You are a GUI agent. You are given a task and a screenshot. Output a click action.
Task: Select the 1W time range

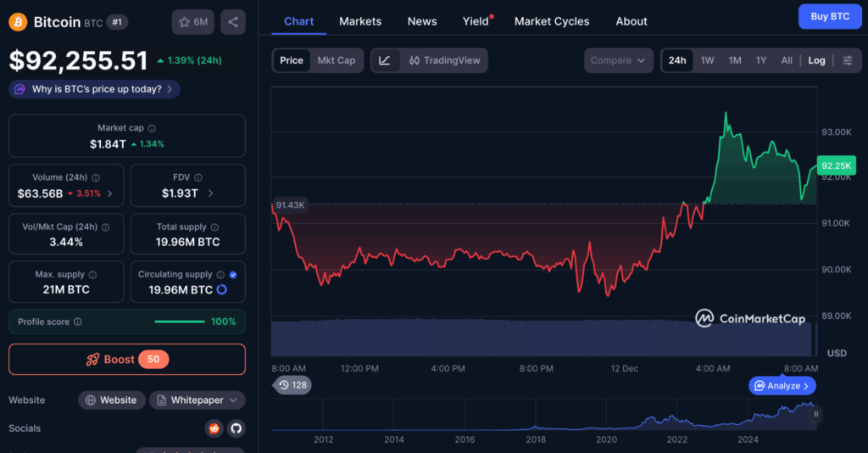(707, 60)
